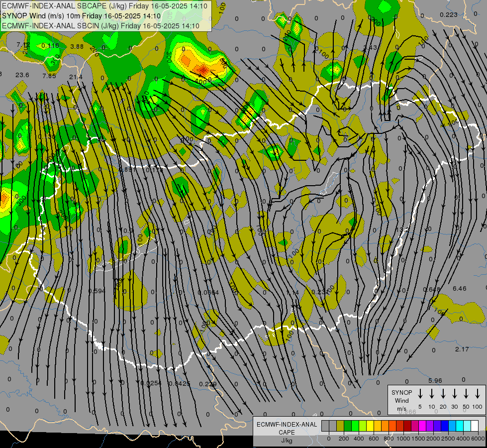Click the 10 m/s wind arrow in legend

pyautogui.click(x=432, y=393)
